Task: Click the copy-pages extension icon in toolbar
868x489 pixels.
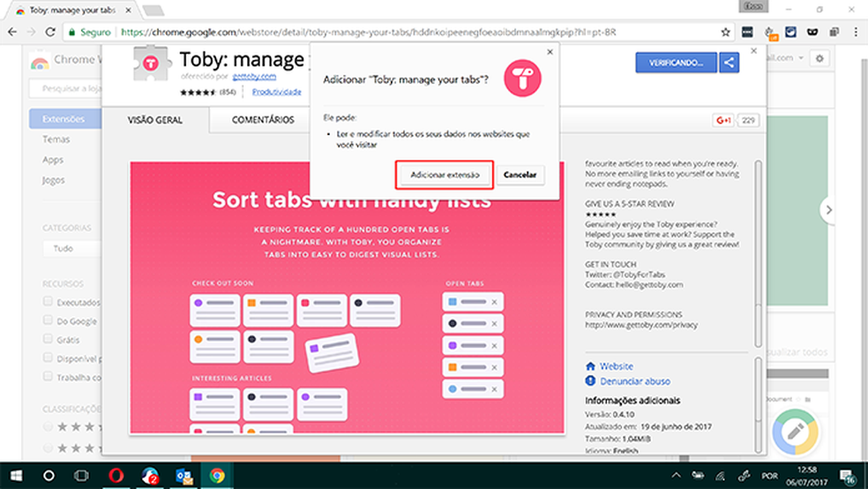Action: click(x=834, y=32)
